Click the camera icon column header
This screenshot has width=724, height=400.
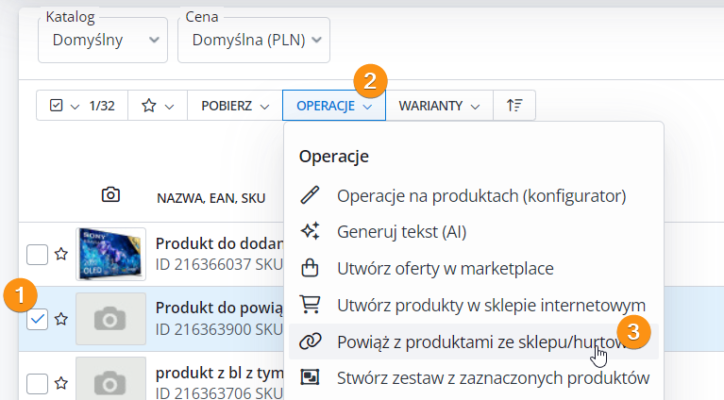(x=111, y=195)
